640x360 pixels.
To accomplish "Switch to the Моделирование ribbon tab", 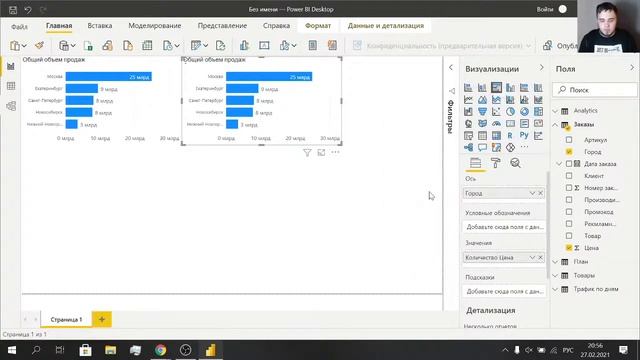I will tap(155, 25).
